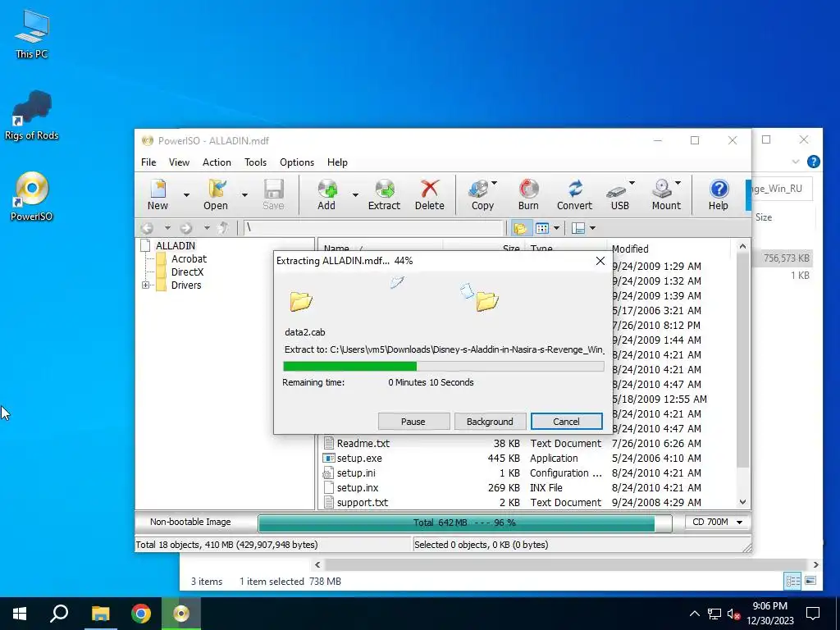Select the Acrobat folder in tree
The image size is (840, 630).
(x=189, y=258)
